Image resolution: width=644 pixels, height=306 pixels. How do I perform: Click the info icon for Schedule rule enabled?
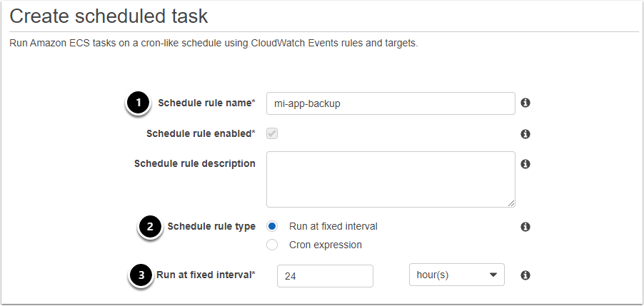click(525, 133)
